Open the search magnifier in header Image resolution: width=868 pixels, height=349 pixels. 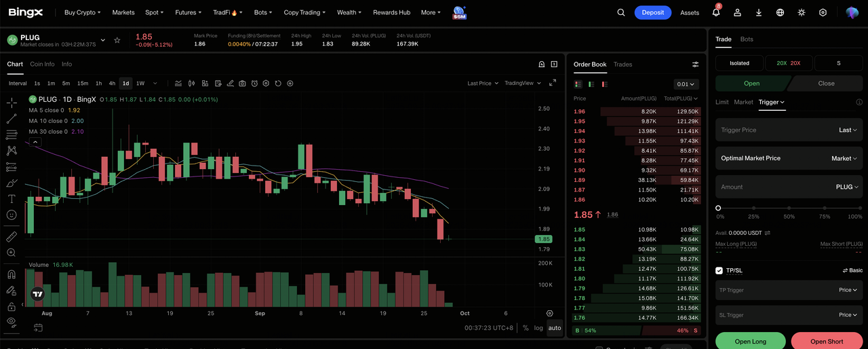coord(621,12)
